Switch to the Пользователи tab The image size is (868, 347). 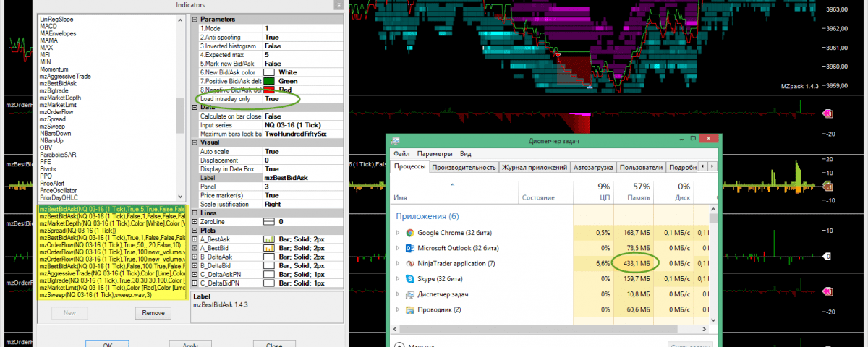(641, 167)
